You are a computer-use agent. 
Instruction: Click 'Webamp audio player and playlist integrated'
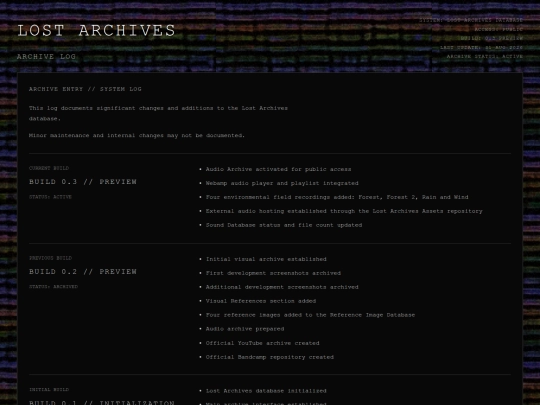click(282, 183)
